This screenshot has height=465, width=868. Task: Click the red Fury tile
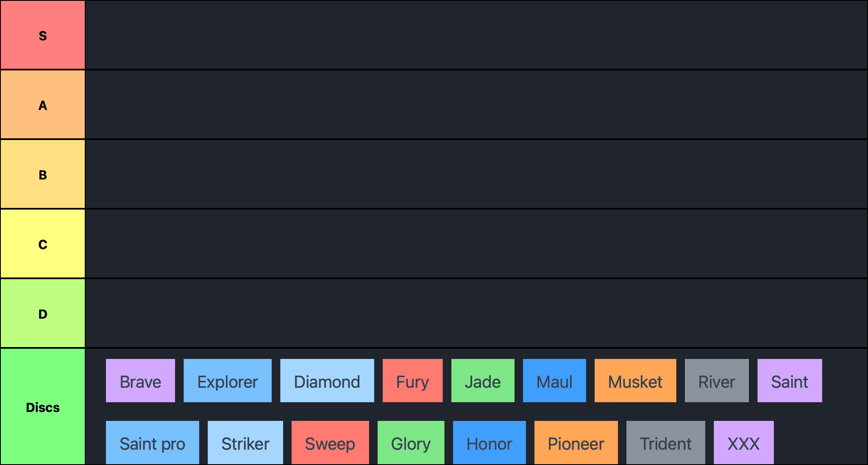[x=412, y=381]
